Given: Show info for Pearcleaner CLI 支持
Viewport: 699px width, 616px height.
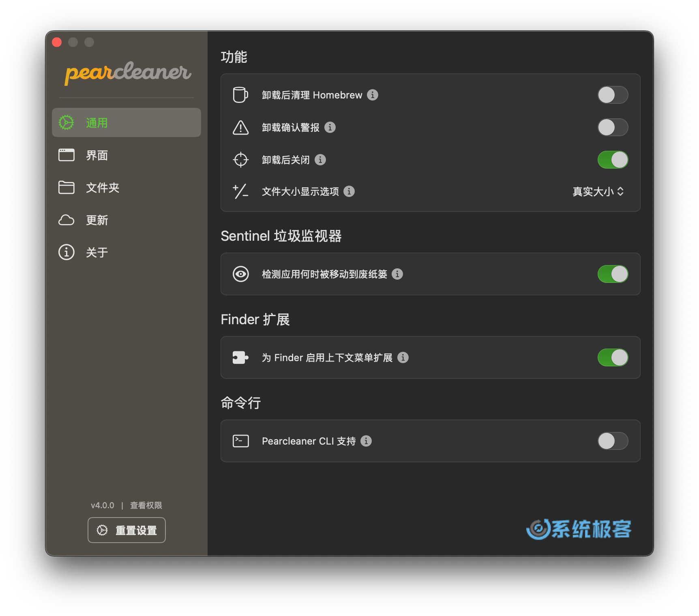Looking at the screenshot, I should click(366, 441).
